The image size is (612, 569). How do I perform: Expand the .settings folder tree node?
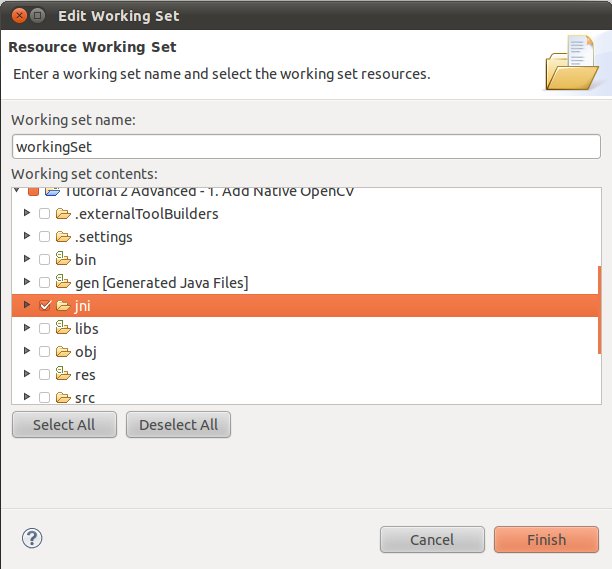pos(26,237)
